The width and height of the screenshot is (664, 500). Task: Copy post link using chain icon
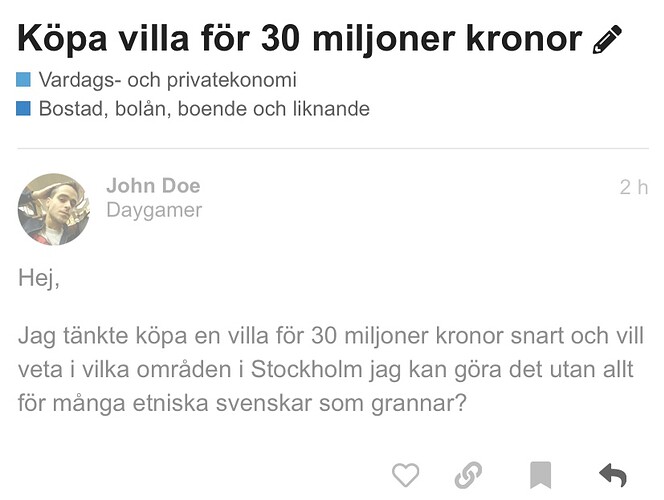click(x=467, y=475)
